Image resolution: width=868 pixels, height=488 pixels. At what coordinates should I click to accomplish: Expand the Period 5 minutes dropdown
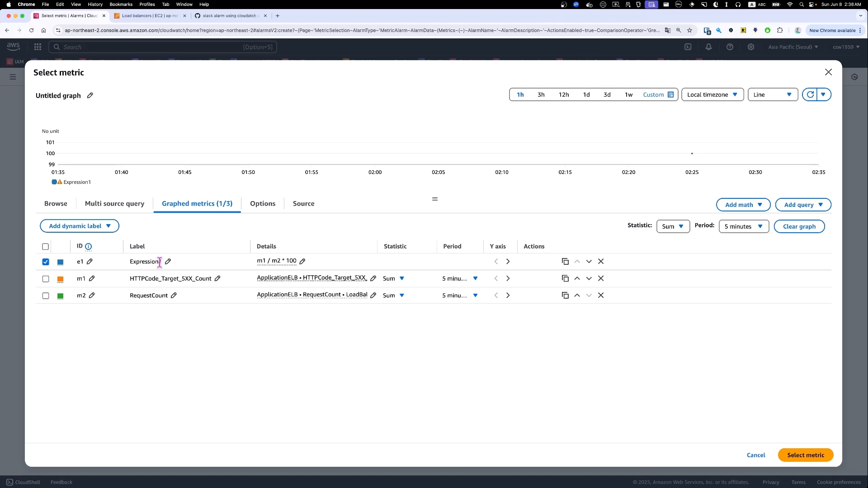click(743, 227)
